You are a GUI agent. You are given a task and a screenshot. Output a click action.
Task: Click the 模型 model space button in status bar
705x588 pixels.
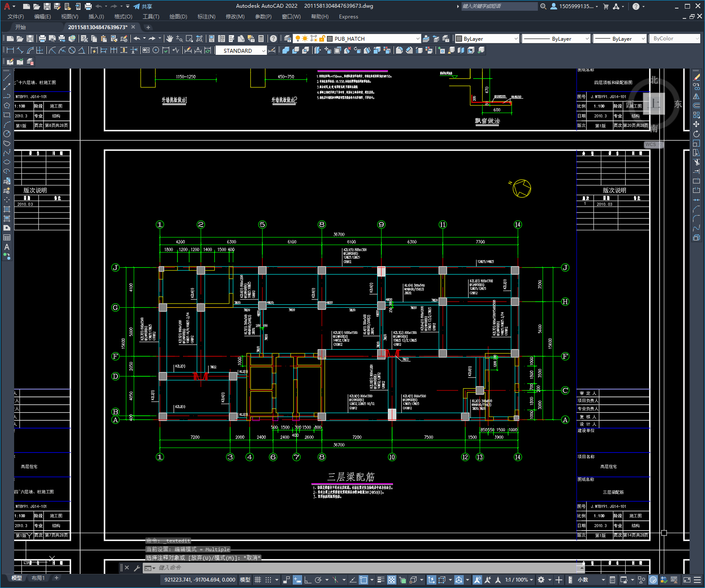click(245, 580)
